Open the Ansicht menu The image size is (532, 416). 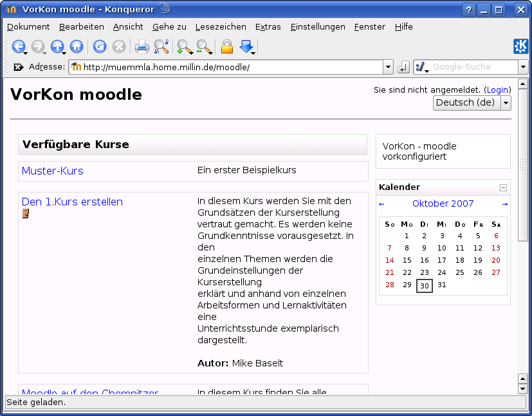128,27
